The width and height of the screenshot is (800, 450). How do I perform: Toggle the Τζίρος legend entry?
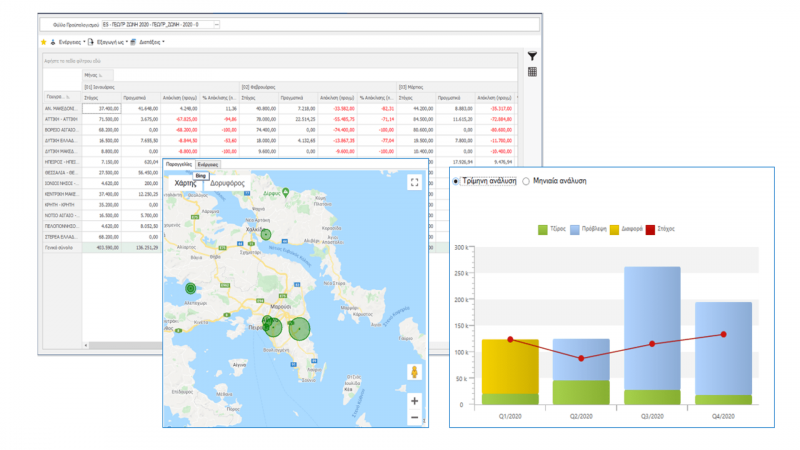pyautogui.click(x=552, y=230)
